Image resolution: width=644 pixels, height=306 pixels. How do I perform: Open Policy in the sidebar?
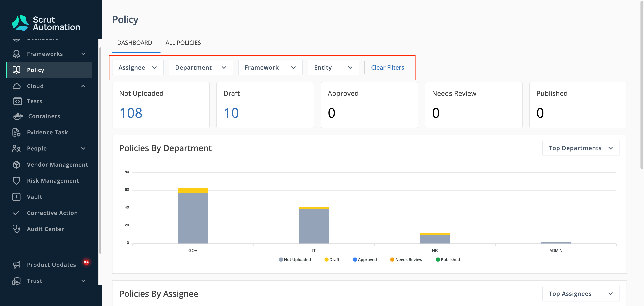(49, 70)
